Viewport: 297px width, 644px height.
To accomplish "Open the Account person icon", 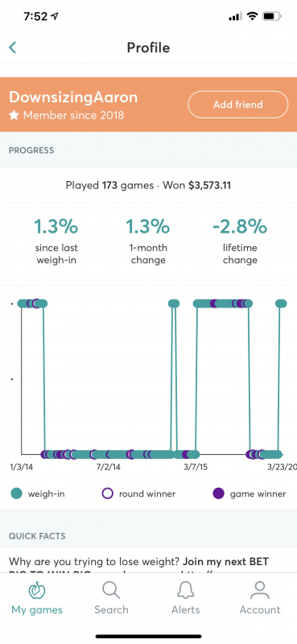I will coord(260,590).
